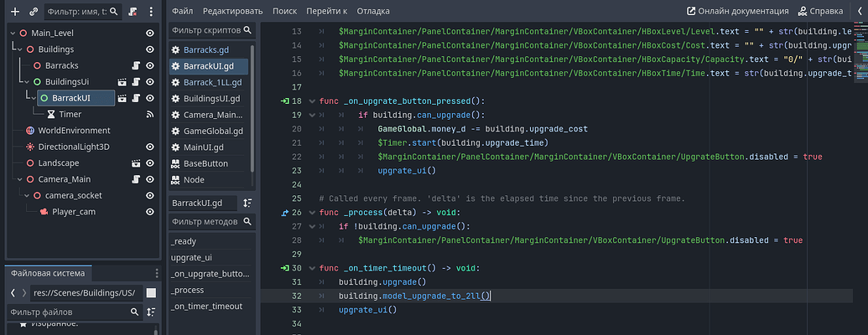The image size is (868, 335).
Task: Fold the _process function at line 26
Action: (x=312, y=212)
